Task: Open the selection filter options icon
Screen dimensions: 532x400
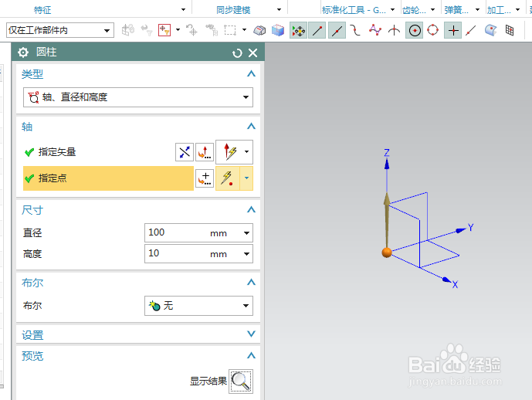Action: (x=164, y=30)
